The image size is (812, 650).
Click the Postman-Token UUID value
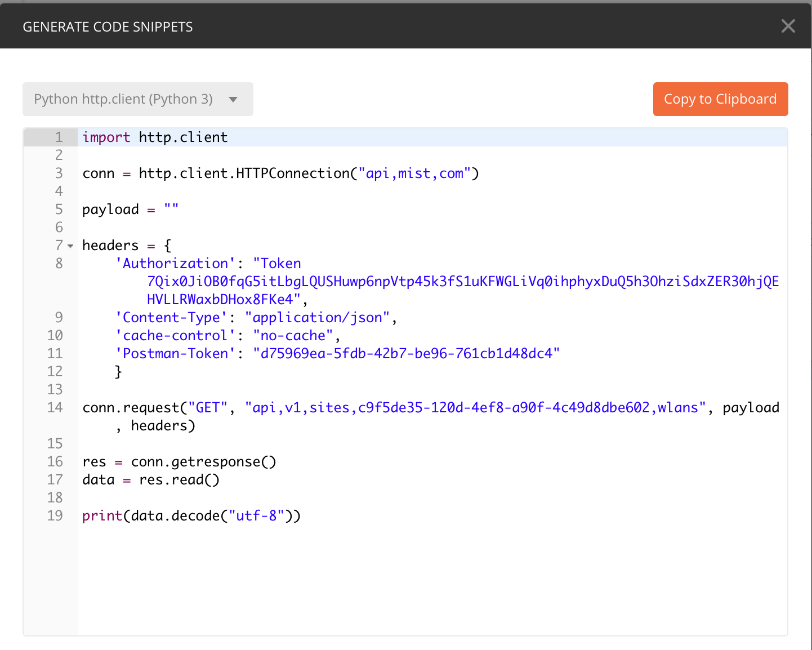[406, 354]
